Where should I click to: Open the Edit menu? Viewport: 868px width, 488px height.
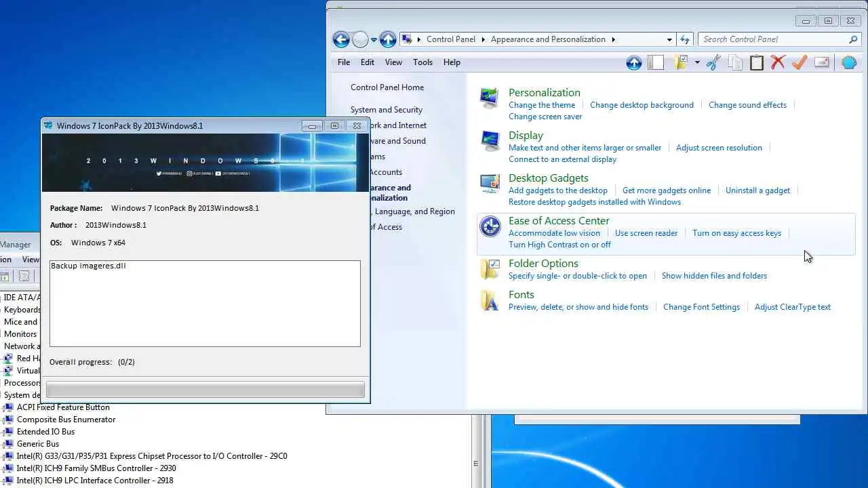(368, 62)
